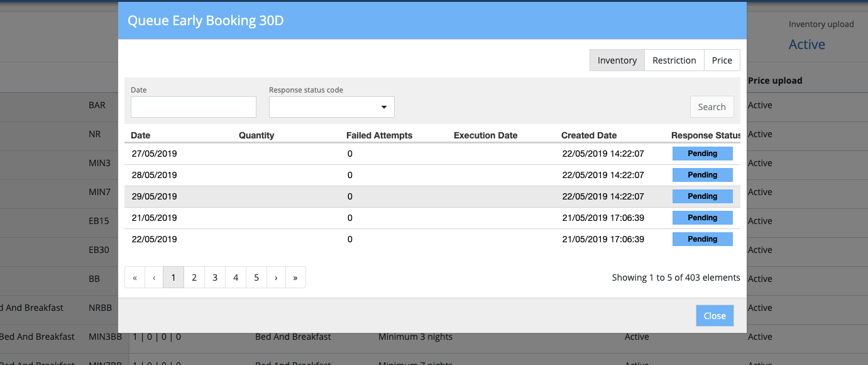Open page 2 of results

click(194, 278)
